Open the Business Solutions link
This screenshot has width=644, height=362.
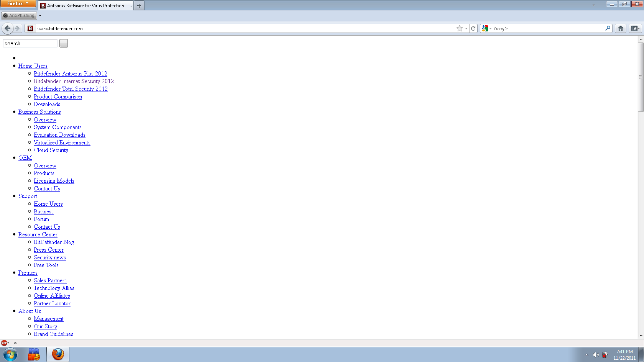tap(39, 112)
